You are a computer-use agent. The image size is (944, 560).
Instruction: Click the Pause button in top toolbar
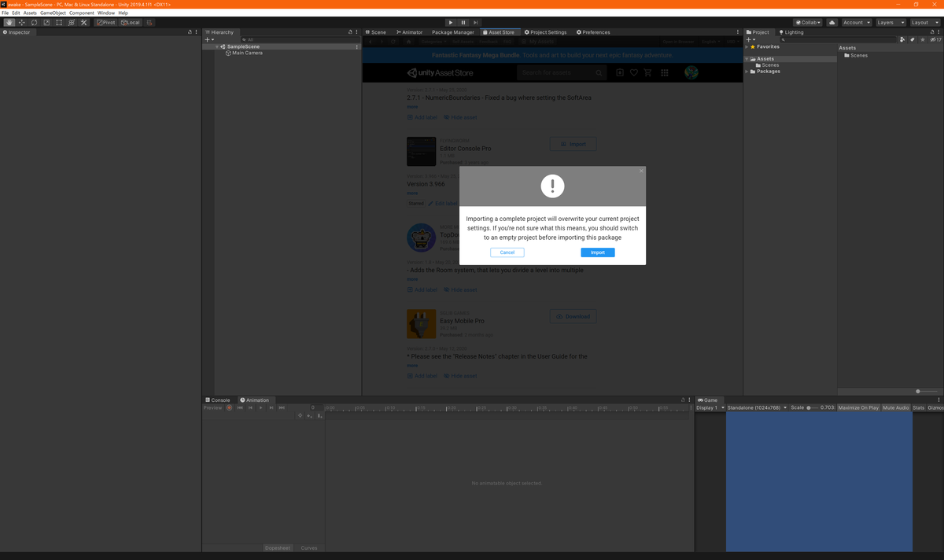tap(463, 23)
